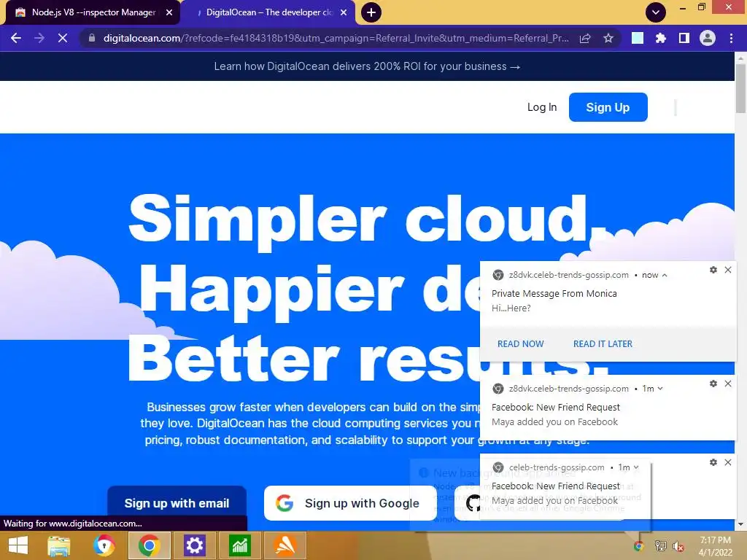Click the address bar URL field

(336, 38)
